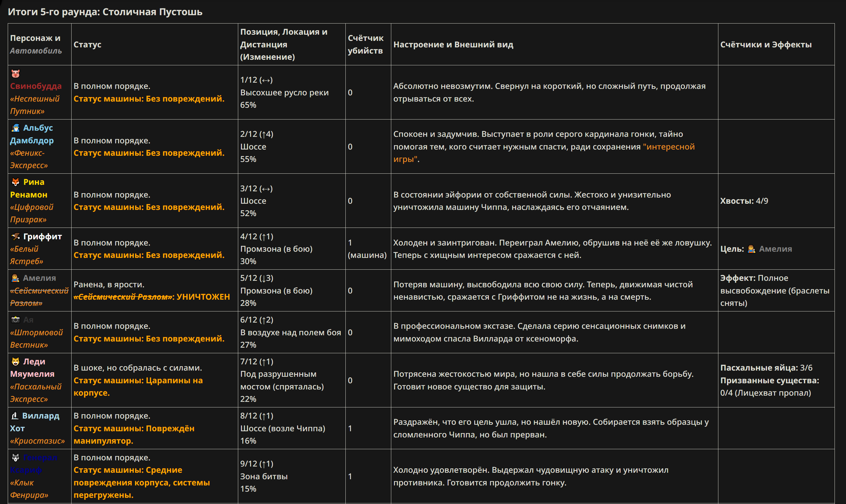This screenshot has width=846, height=504.
Task: Click the position text 2/12 (↑4)
Action: [257, 134]
